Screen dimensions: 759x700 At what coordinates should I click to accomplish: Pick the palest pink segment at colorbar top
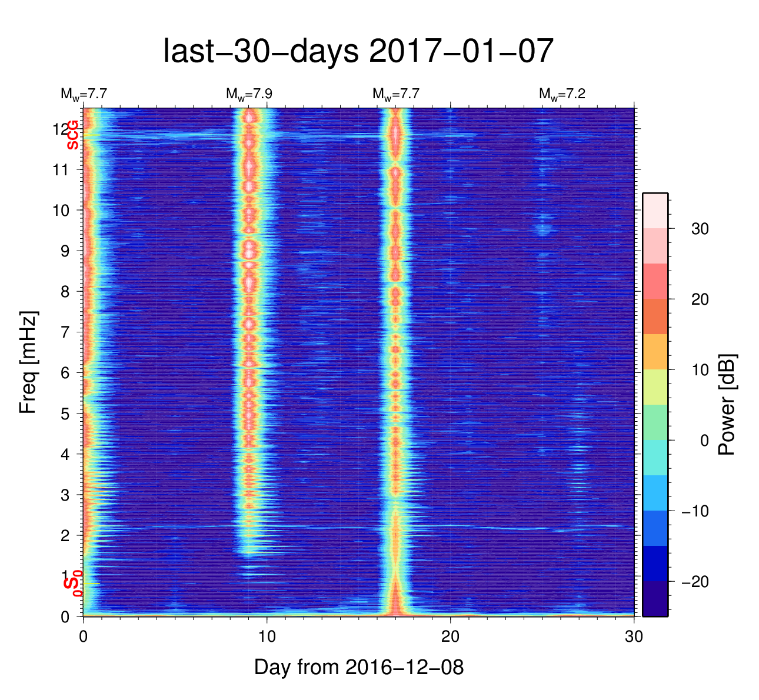(x=655, y=210)
